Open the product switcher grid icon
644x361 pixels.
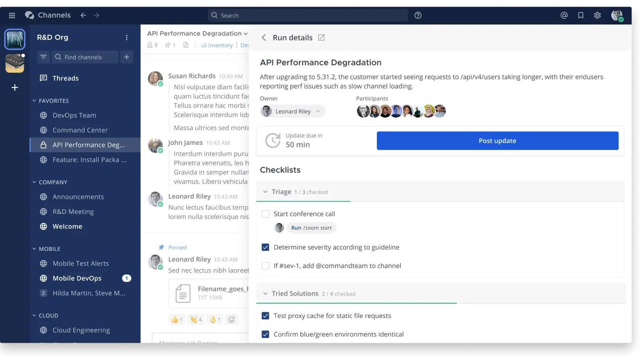tap(12, 15)
